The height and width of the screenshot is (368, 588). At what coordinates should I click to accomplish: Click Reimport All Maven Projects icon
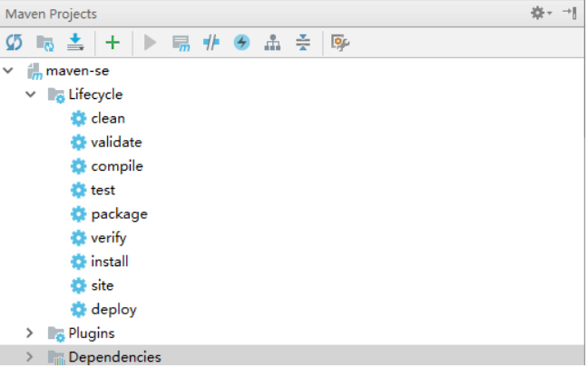click(15, 43)
